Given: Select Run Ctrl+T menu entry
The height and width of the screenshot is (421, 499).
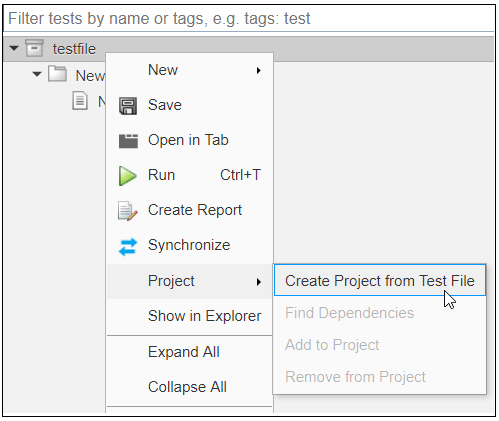Looking at the screenshot, I should tap(190, 175).
